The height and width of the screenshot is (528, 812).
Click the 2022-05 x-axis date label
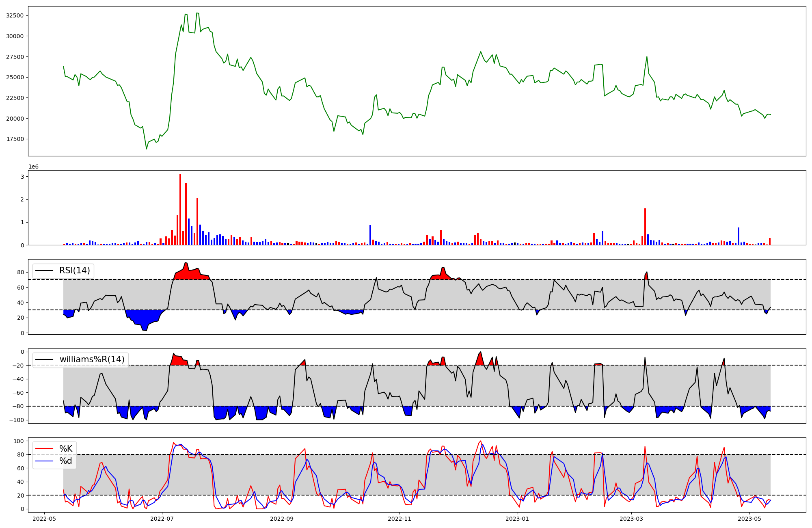(x=44, y=519)
